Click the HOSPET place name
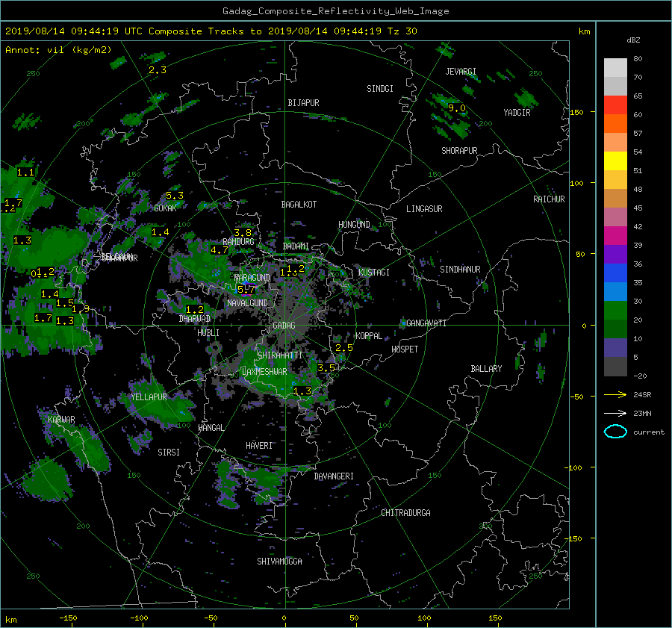 point(405,349)
